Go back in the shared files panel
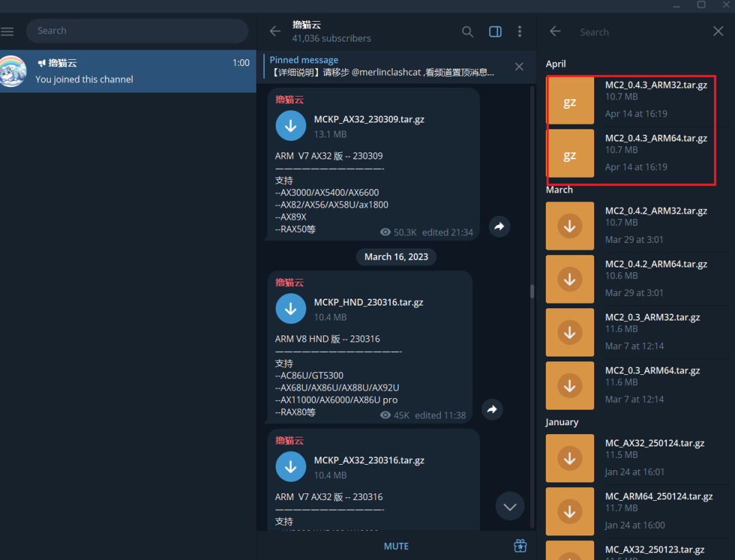The image size is (735, 560). coord(555,31)
